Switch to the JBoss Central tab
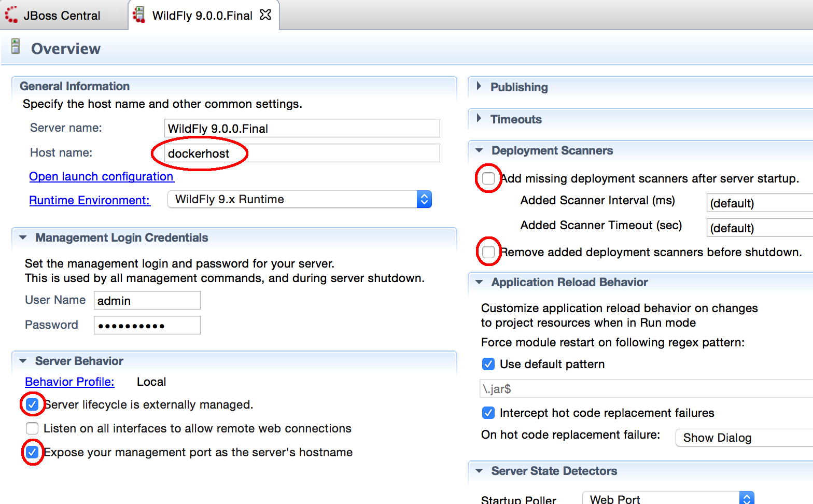 tap(62, 16)
